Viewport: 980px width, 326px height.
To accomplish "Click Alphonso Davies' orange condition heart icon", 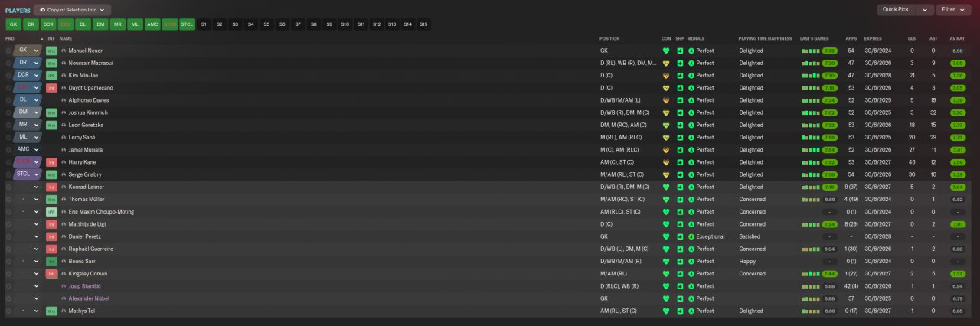I will click(x=666, y=100).
